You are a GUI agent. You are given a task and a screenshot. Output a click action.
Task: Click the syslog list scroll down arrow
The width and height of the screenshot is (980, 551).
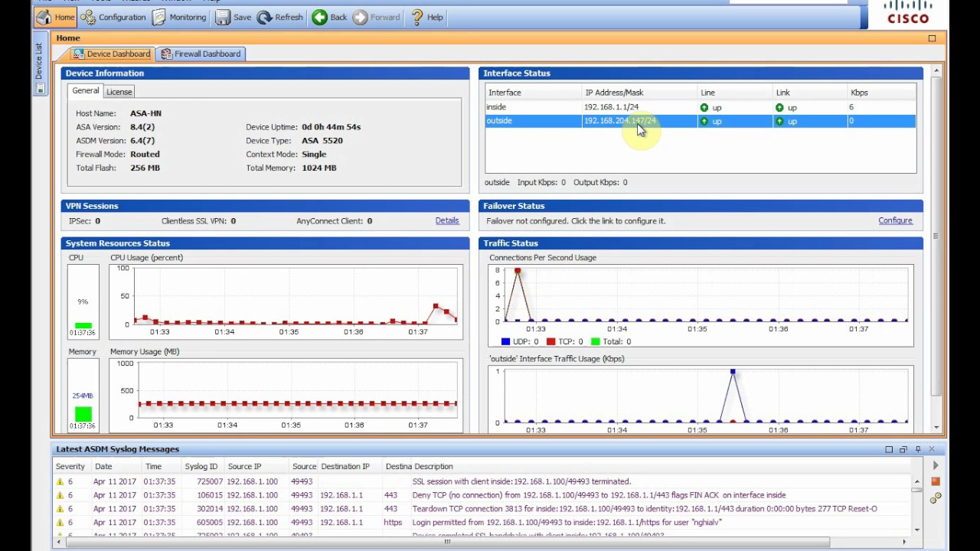click(916, 529)
